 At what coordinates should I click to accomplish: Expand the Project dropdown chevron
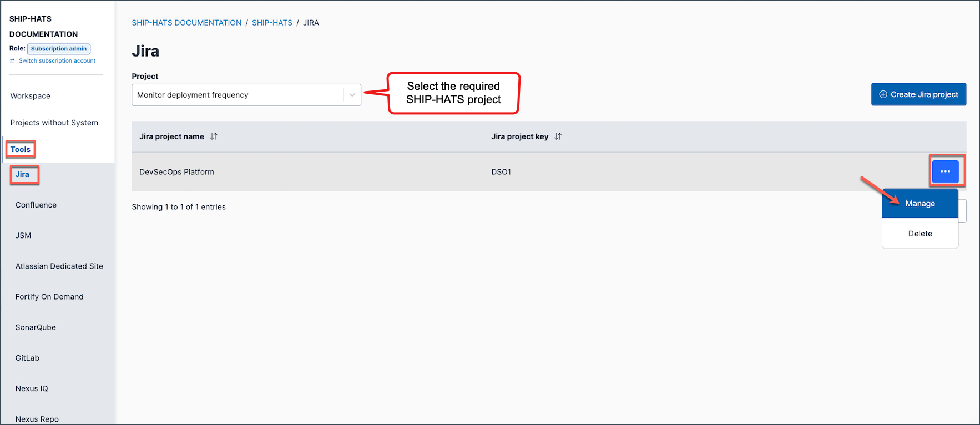(x=352, y=95)
